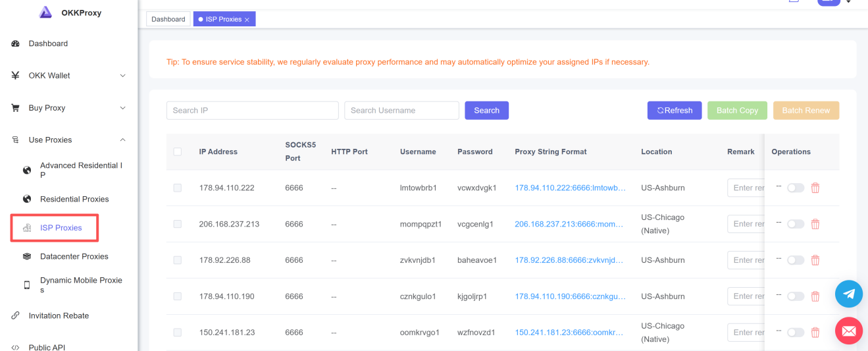Toggle the switch for 150.241.181.23
The width and height of the screenshot is (868, 351).
pyautogui.click(x=796, y=333)
